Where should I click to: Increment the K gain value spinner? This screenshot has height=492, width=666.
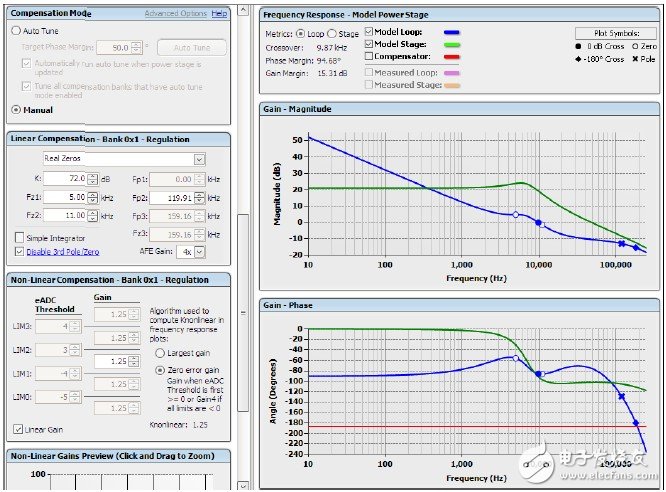[93, 175]
